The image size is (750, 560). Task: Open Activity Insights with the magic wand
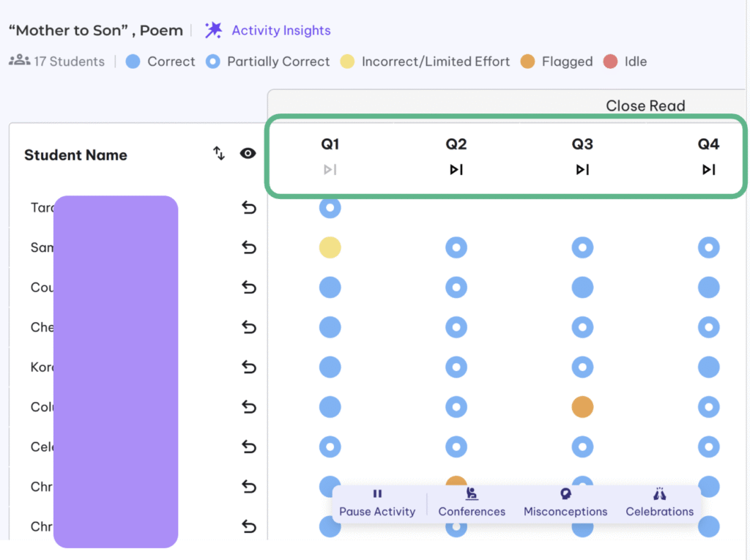[267, 30]
